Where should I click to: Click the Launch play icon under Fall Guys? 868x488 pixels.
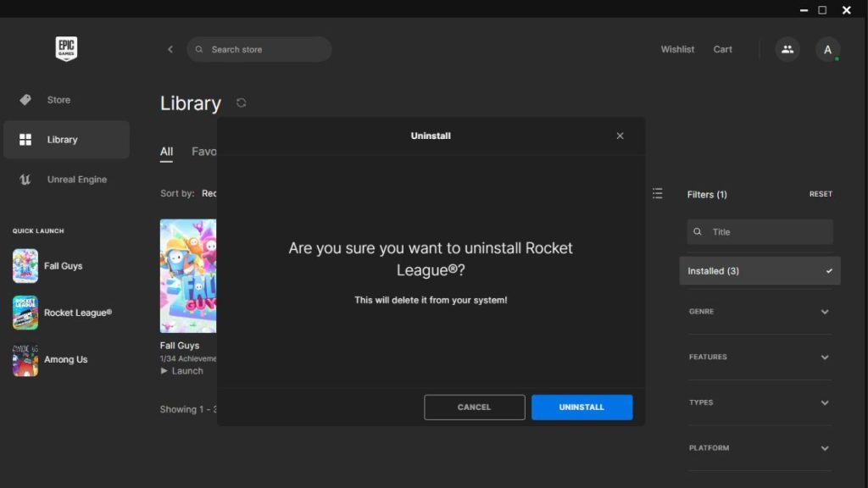coord(164,371)
